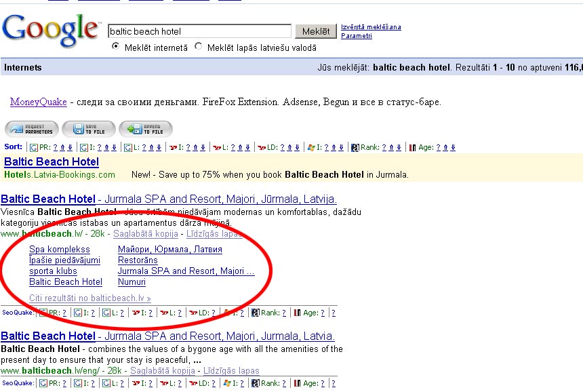
Task: Open the 'Numuri' sitelink
Action: (x=132, y=282)
